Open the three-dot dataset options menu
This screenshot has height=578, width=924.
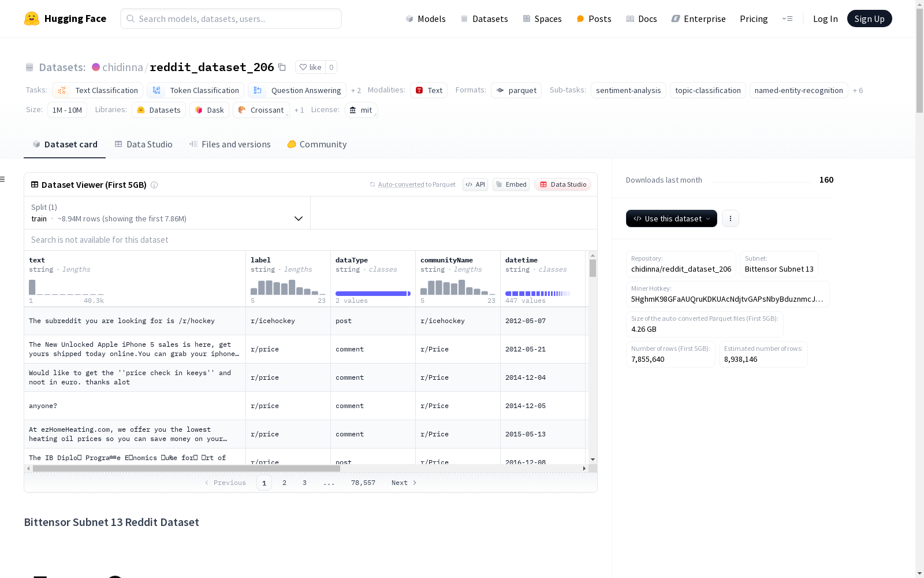[731, 218]
